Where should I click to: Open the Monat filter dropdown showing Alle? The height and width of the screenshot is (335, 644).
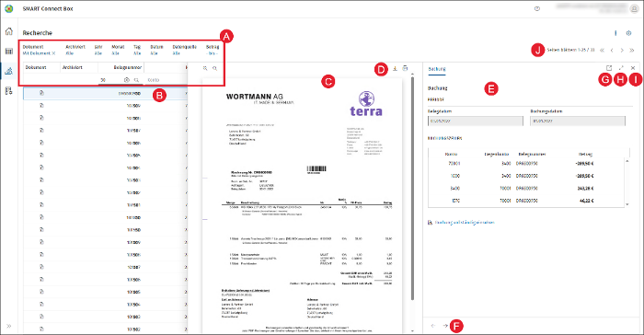coord(115,53)
